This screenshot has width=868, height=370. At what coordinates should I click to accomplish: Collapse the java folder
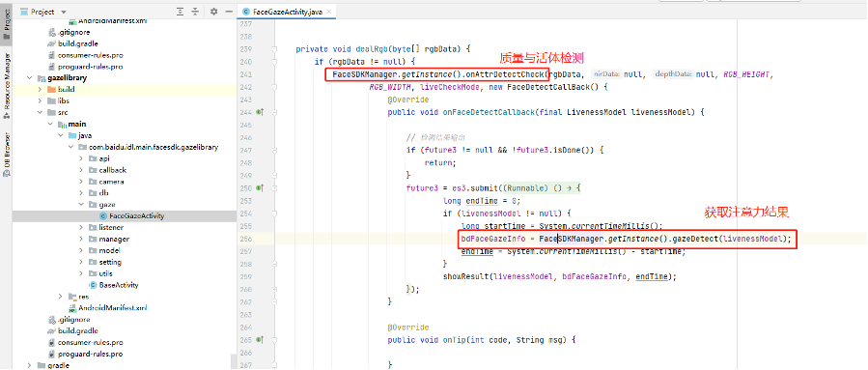coord(60,135)
